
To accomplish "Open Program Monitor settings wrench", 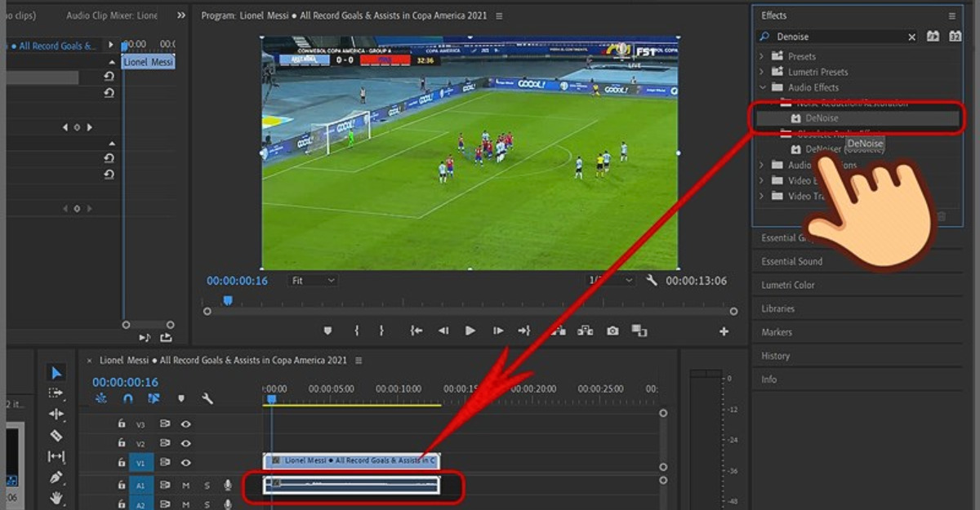I will (x=652, y=281).
